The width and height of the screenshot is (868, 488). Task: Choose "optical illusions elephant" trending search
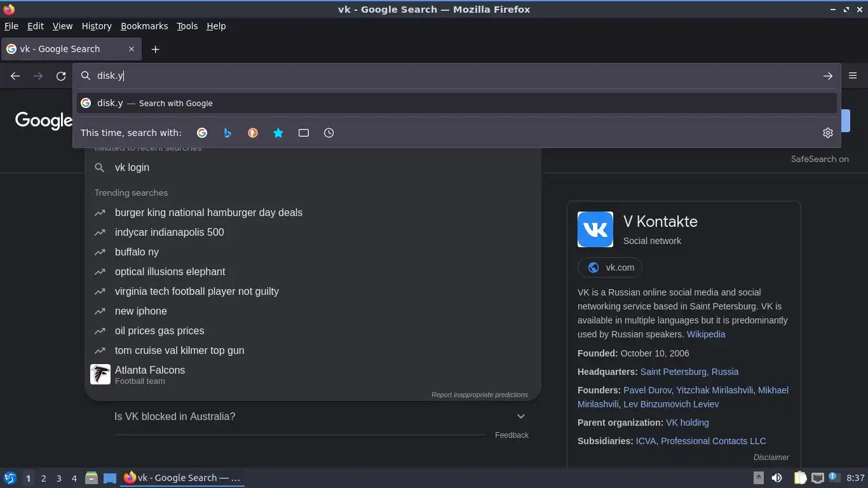point(170,271)
